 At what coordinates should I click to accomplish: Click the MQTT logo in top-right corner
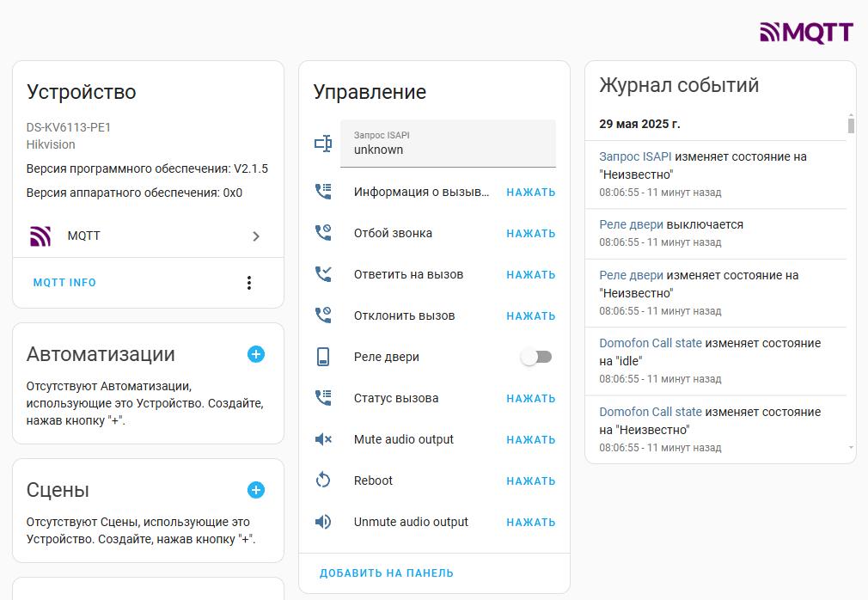(806, 33)
